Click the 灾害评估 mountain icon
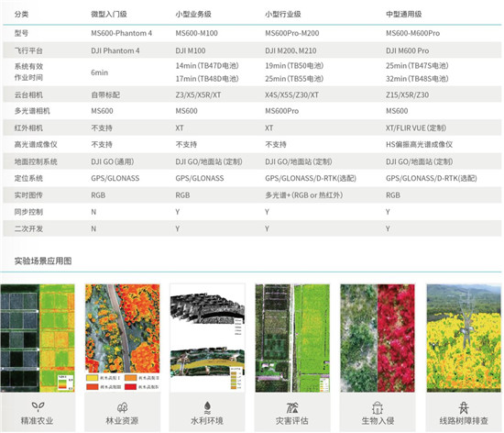Viewport: 504px width, 433px height. pyautogui.click(x=292, y=407)
